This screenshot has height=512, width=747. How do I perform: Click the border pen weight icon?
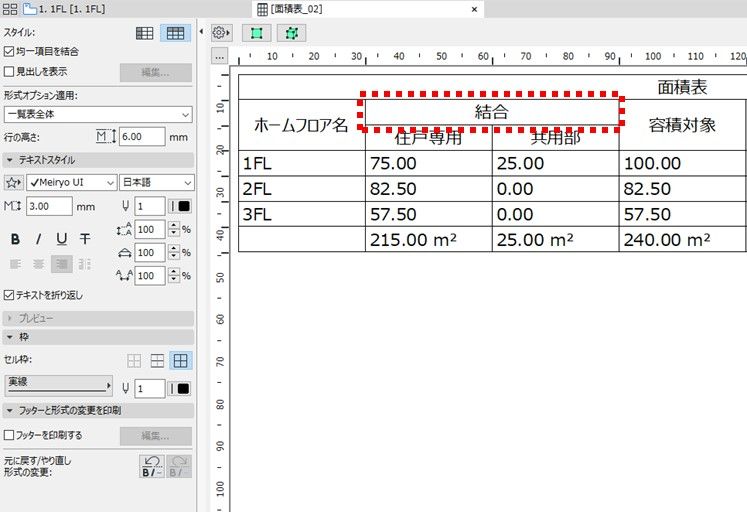click(125, 389)
